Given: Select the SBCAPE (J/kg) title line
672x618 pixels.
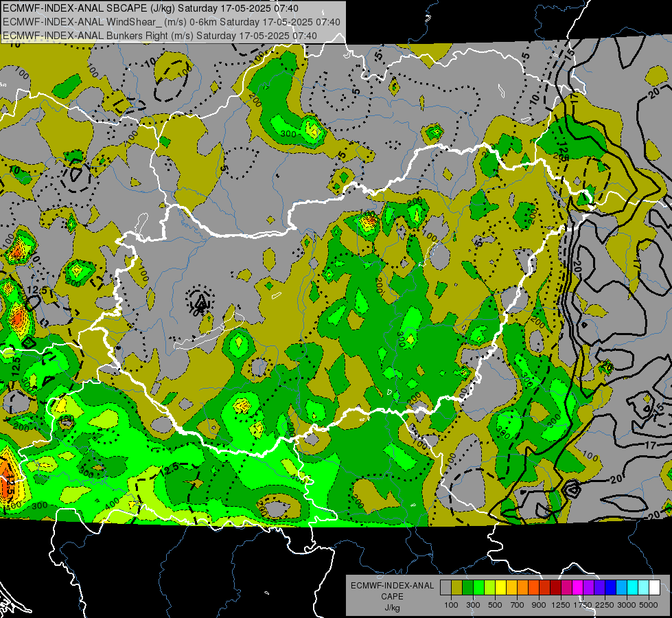Looking at the screenshot, I should (x=151, y=8).
